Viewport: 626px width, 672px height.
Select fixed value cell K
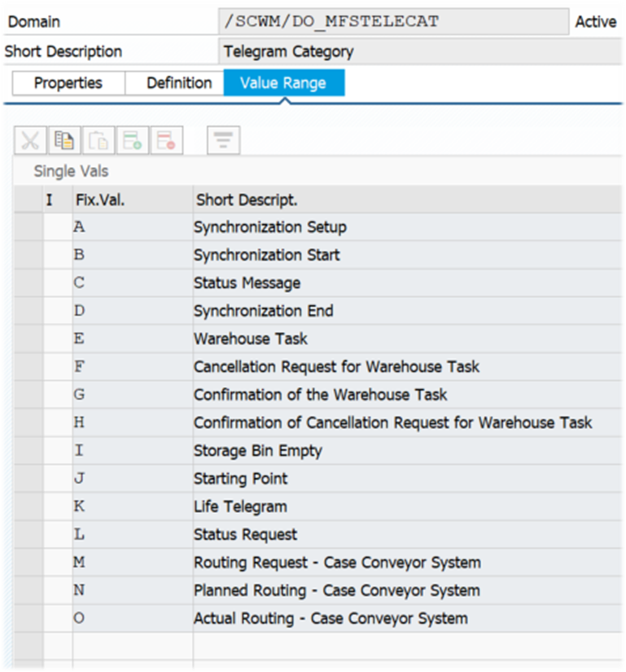pyautogui.click(x=133, y=507)
